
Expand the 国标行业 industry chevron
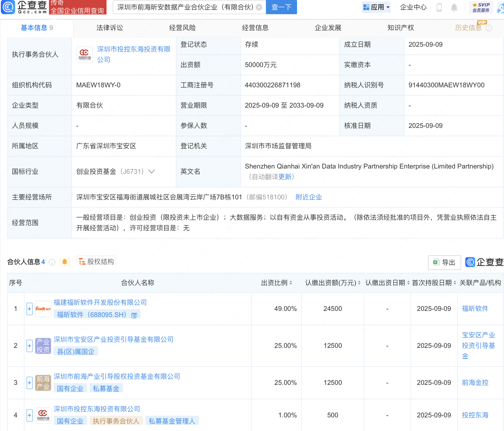(x=152, y=172)
